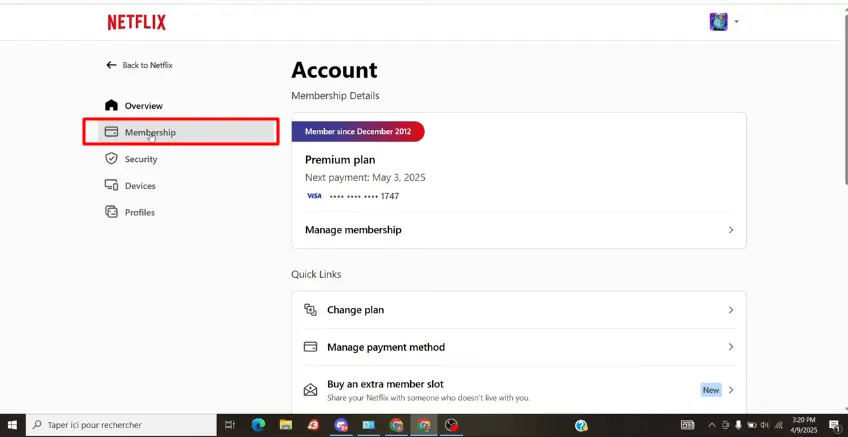Launch Microsoft Edge from the taskbar
This screenshot has height=437, width=848.
click(x=259, y=425)
